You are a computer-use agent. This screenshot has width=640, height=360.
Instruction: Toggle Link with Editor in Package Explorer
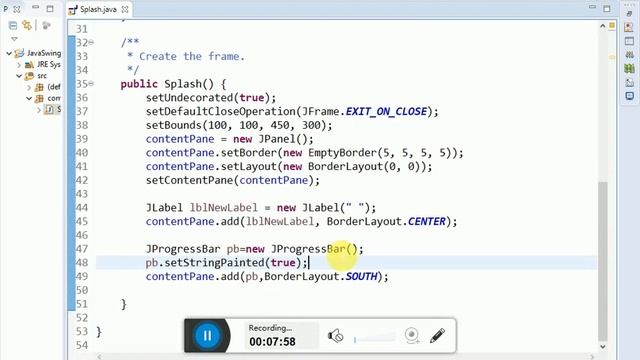[27, 26]
